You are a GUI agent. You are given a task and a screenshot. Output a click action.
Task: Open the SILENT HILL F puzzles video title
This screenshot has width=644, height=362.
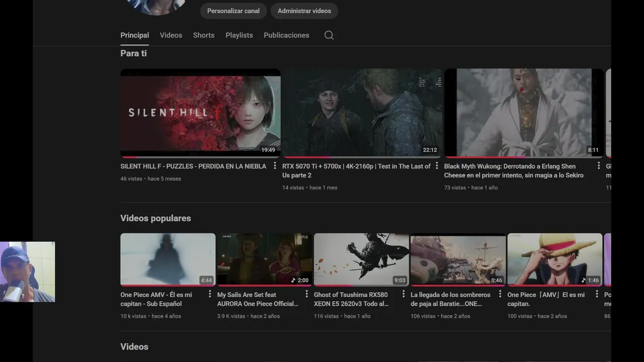click(x=193, y=166)
